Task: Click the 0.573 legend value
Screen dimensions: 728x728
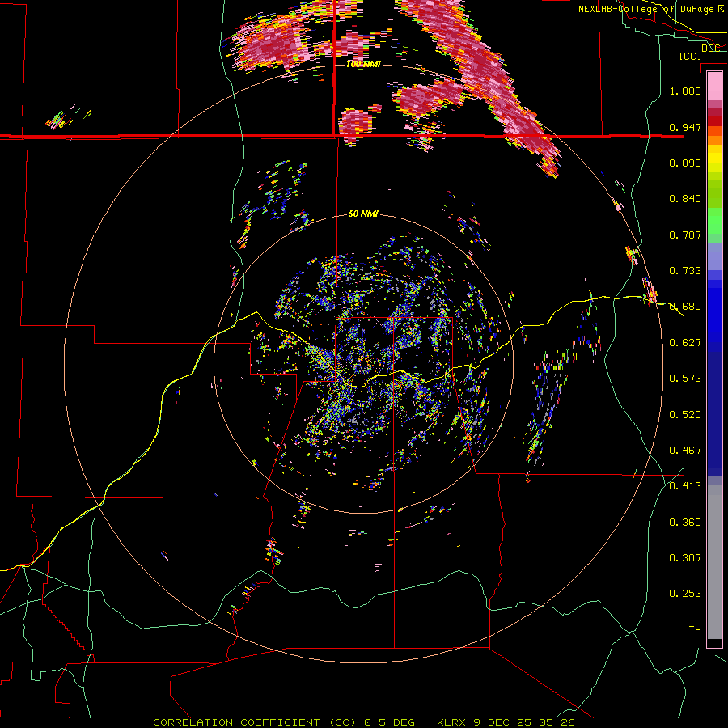Action: point(685,378)
